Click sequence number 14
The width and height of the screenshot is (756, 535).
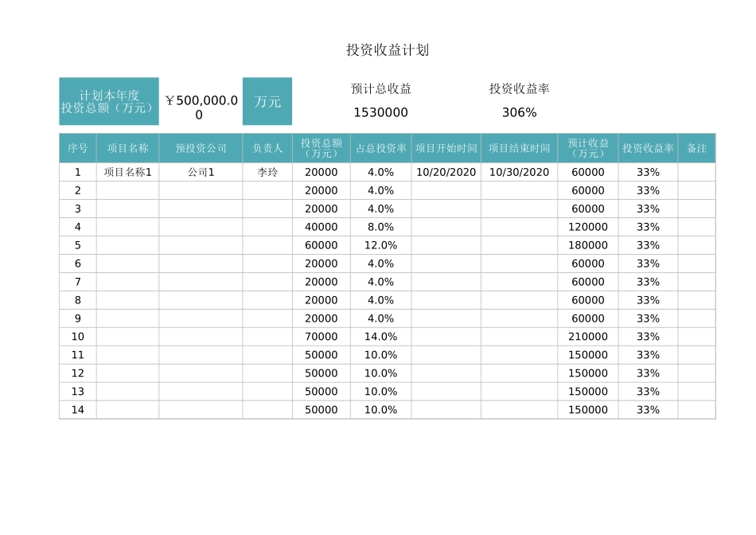coord(78,409)
